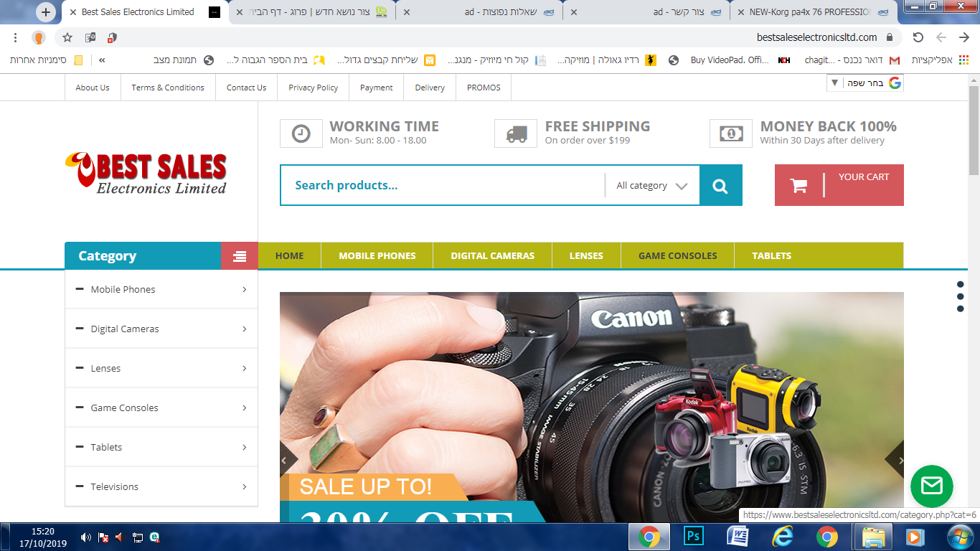This screenshot has height=551, width=980.
Task: Click the magnifier search button
Action: (720, 186)
